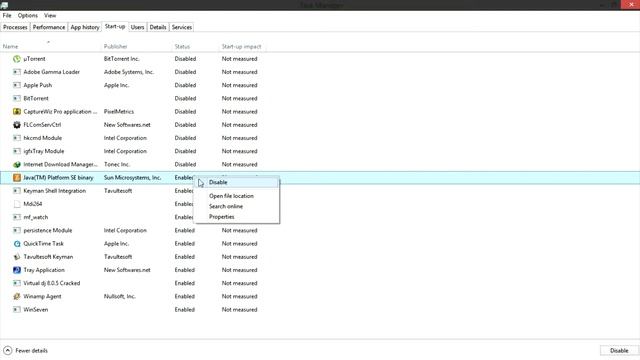Collapse view with Fewer details arrow
640x360 pixels.
coord(8,350)
